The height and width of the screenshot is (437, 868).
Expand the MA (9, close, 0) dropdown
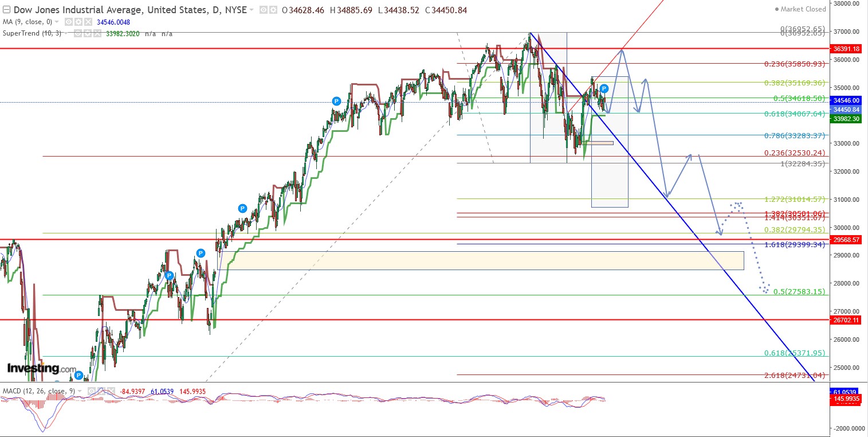pyautogui.click(x=57, y=21)
